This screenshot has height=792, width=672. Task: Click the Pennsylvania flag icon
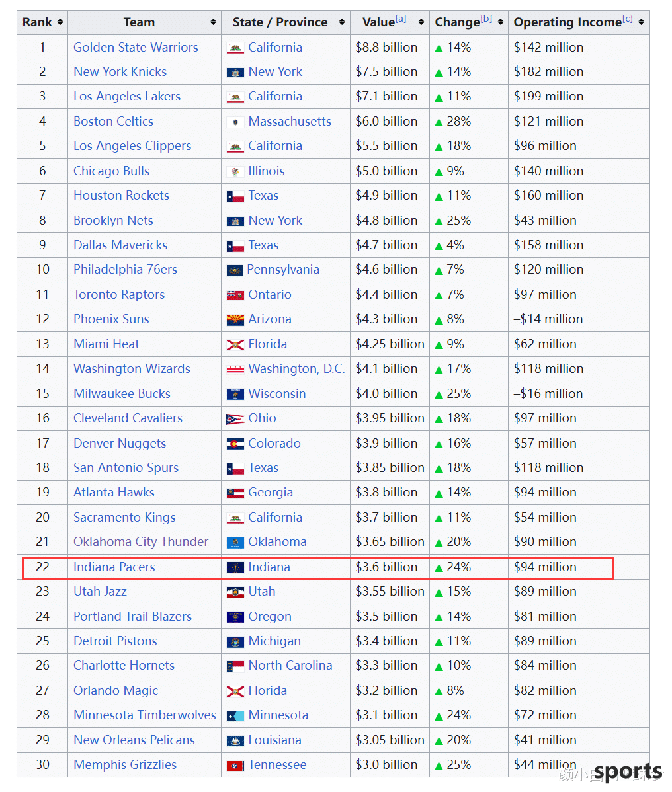235,270
